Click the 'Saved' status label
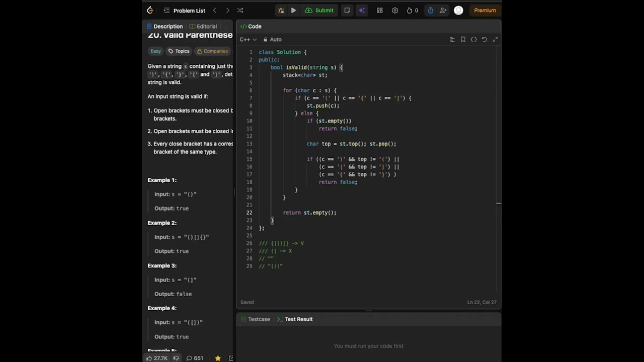Screen dimensions: 644x362 point(247,302)
